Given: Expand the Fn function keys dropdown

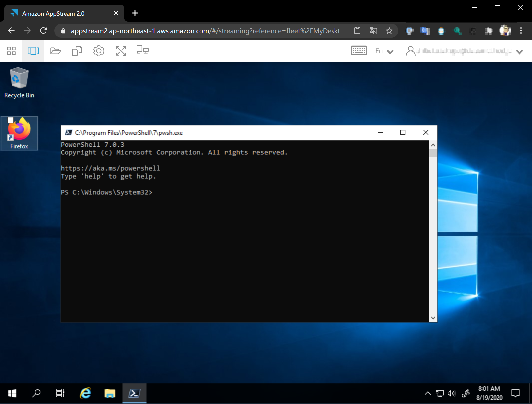Looking at the screenshot, I should pos(384,51).
